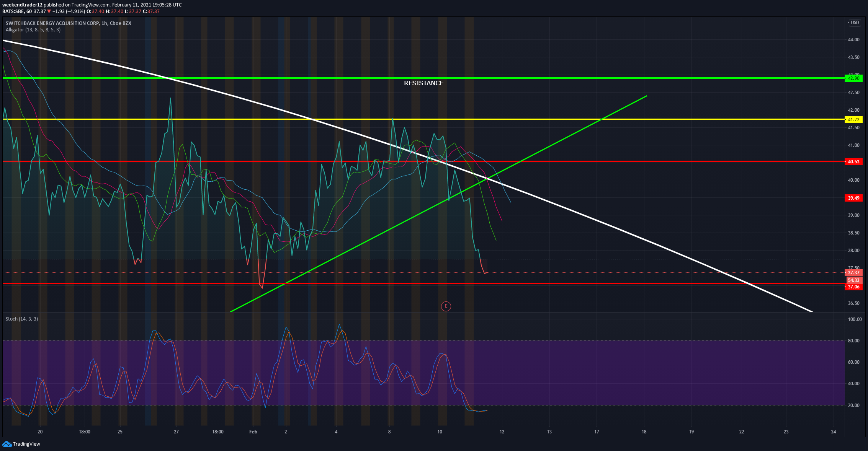Click the '24' date axis label

(834, 431)
